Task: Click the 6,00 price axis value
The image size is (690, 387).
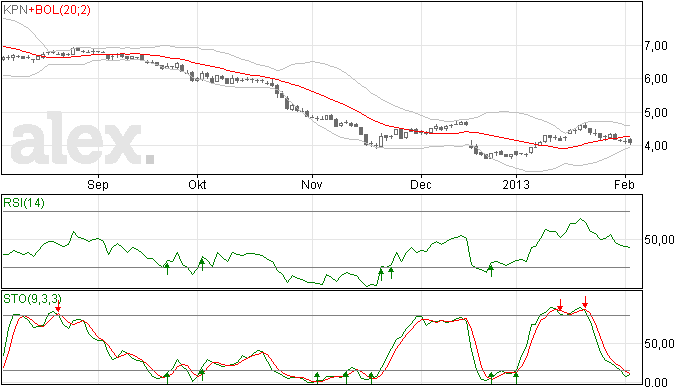Action: click(x=656, y=79)
